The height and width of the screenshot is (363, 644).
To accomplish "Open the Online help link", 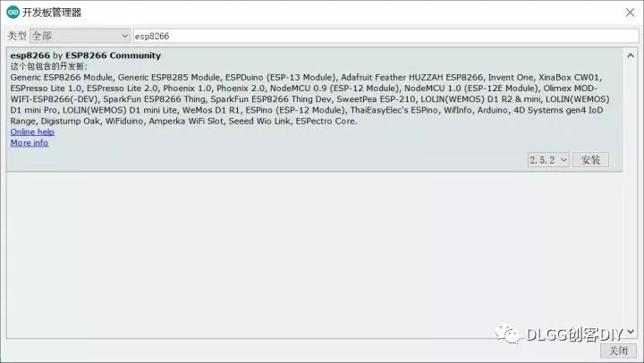I will point(32,132).
